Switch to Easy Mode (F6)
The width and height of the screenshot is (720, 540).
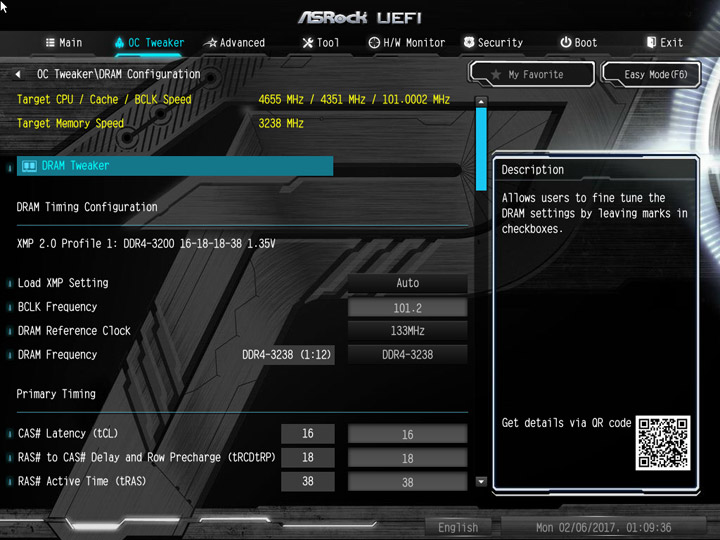point(651,74)
